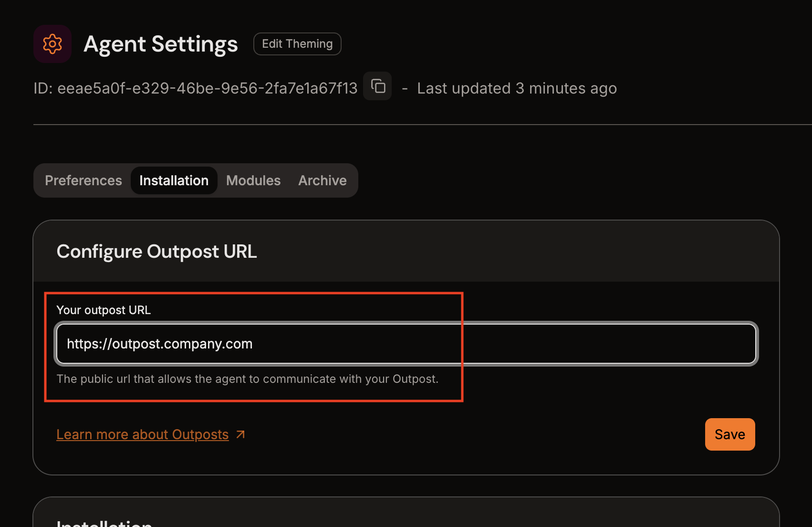
Task: Go to the Archive tab
Action: (323, 180)
